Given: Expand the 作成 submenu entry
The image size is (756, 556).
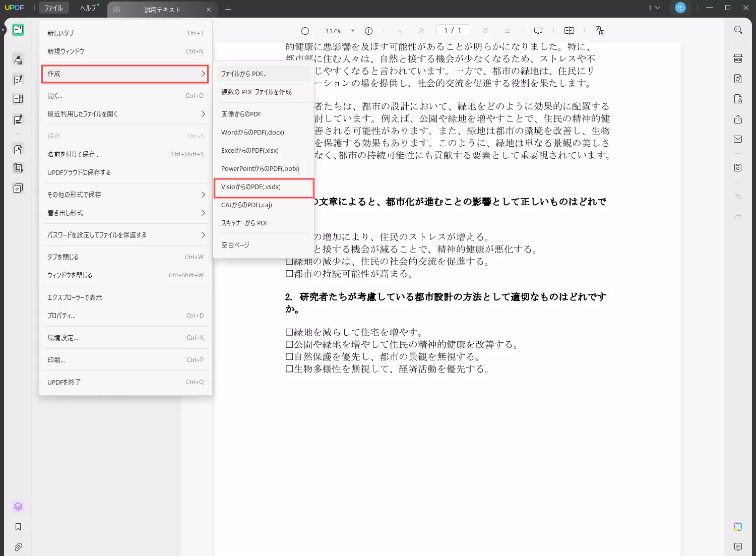Looking at the screenshot, I should (x=125, y=74).
